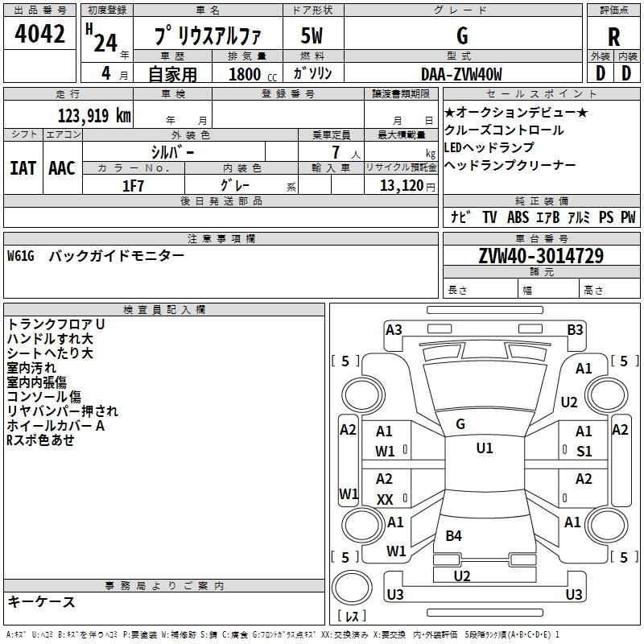The image size is (644, 644).
Task: Click the D rating under 外装
Action: (601, 73)
